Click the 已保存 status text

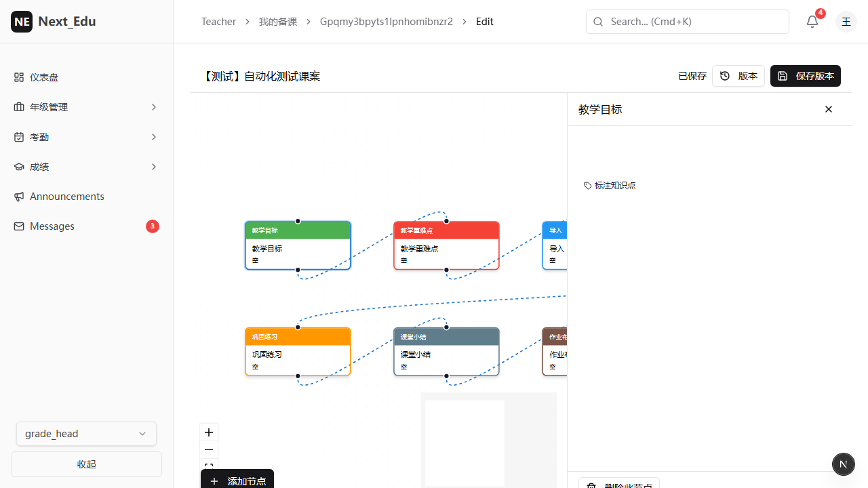click(x=692, y=77)
